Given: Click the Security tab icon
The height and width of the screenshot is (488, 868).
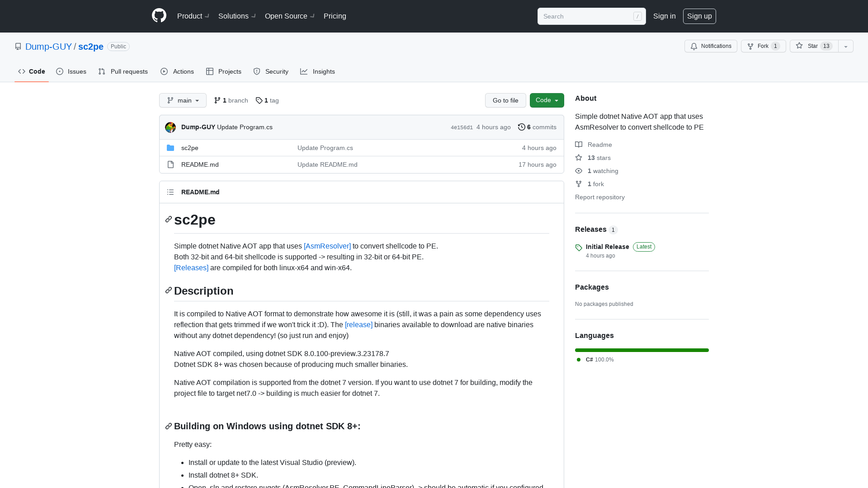Looking at the screenshot, I should tap(257, 71).
